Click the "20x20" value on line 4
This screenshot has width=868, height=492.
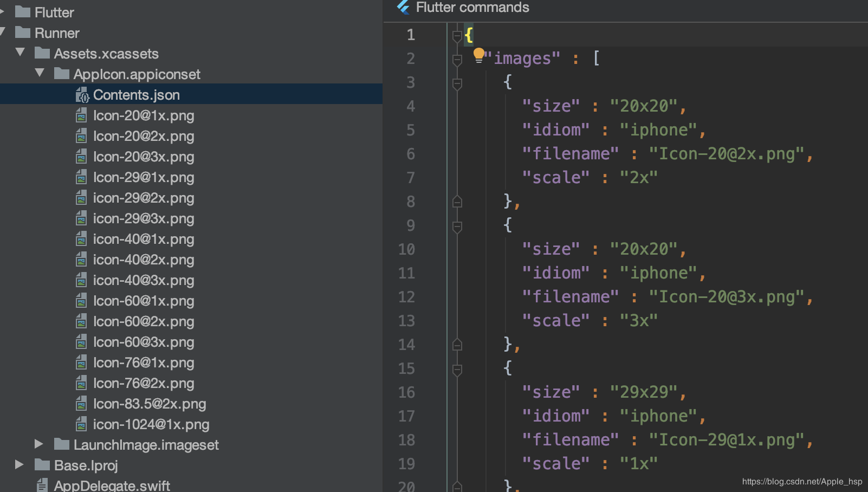coord(644,106)
